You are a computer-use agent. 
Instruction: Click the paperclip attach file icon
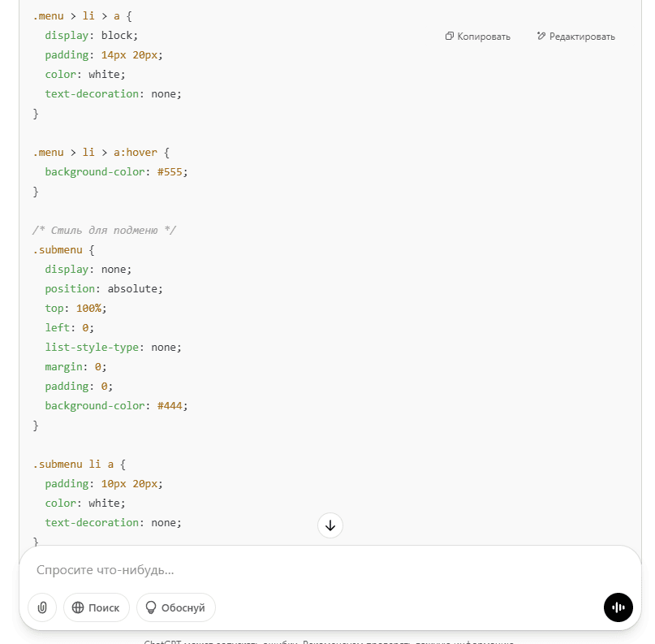(x=42, y=607)
